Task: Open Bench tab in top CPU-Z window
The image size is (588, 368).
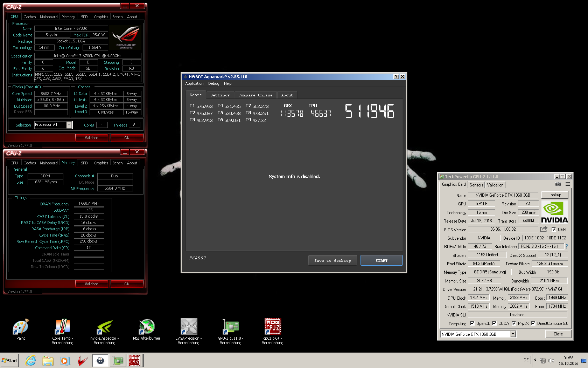Action: coord(118,17)
